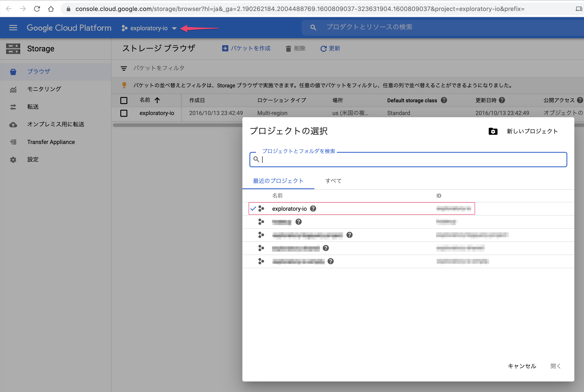Switch to the 最近のプロジェクト tab

tap(278, 181)
